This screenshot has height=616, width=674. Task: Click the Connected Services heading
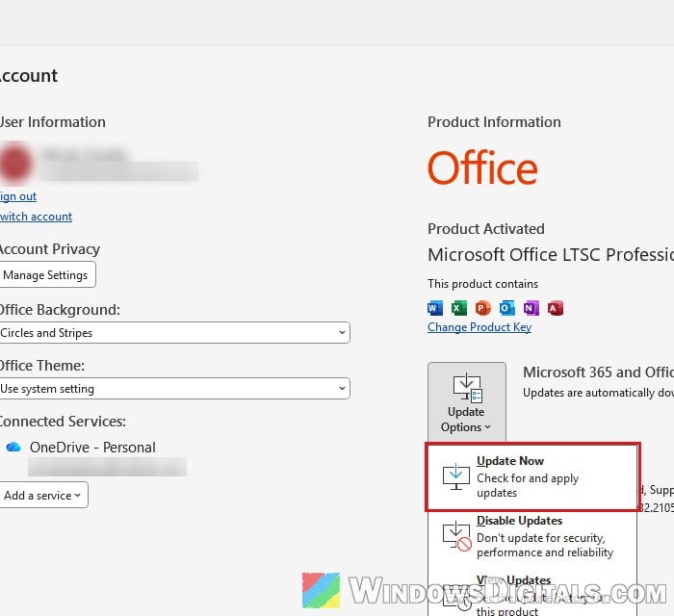tap(63, 422)
